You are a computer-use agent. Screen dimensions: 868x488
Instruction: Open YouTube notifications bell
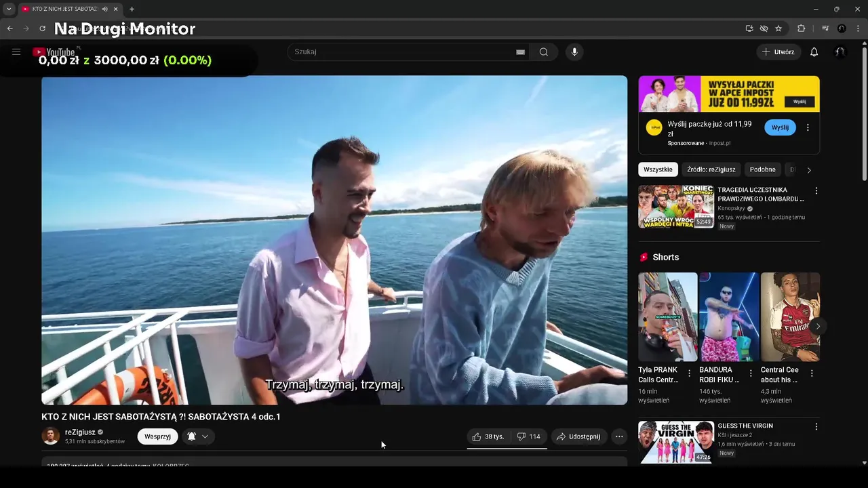click(x=814, y=52)
